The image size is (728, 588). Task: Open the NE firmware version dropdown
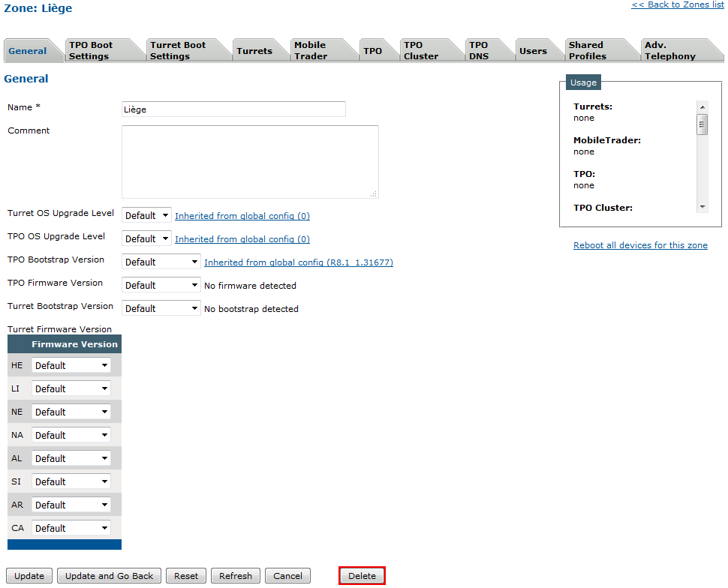pos(71,412)
